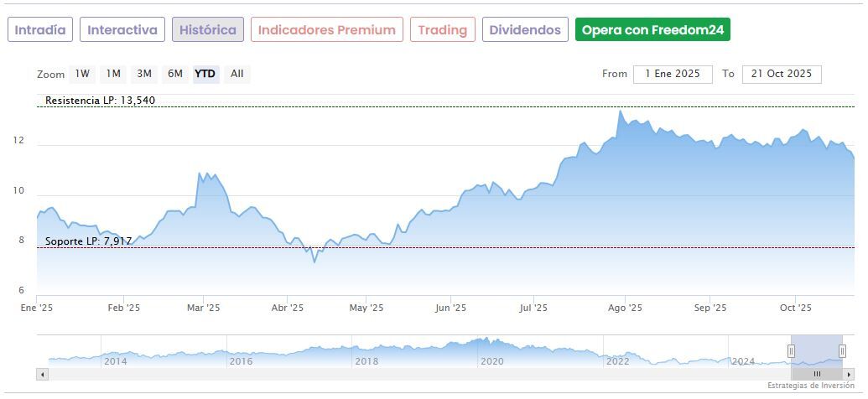
Task: Select the 1W zoom range
Action: coord(82,74)
